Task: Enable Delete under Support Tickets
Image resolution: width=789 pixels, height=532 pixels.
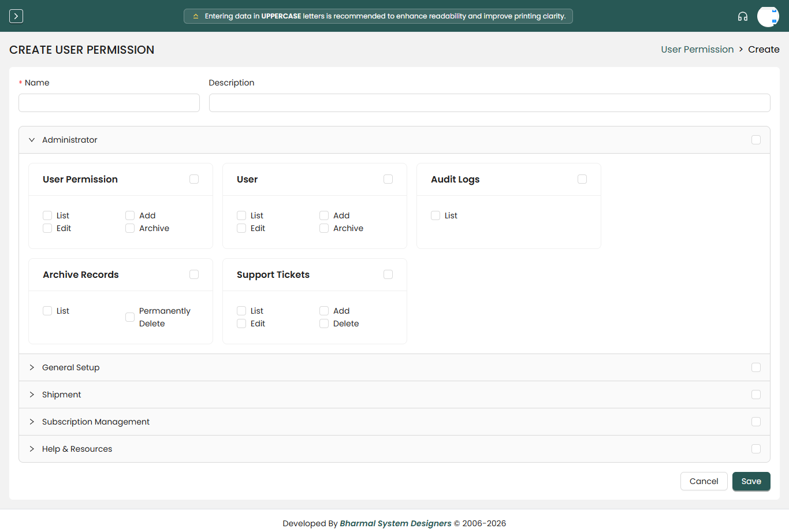Action: 324,323
